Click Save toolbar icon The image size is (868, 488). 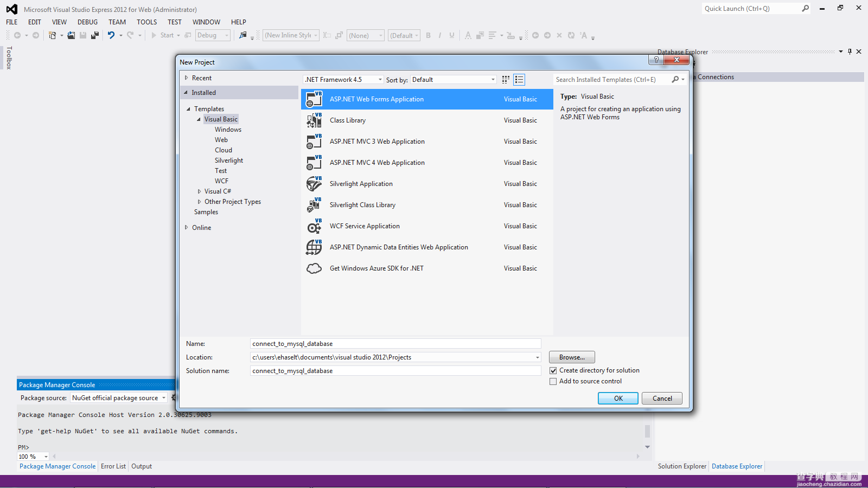tap(83, 35)
